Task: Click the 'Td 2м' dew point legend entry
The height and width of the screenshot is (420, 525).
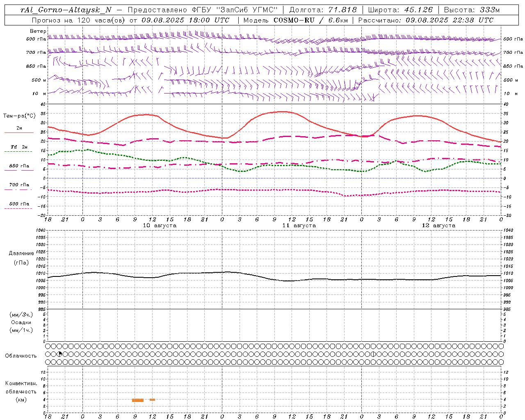Action: pos(19,147)
